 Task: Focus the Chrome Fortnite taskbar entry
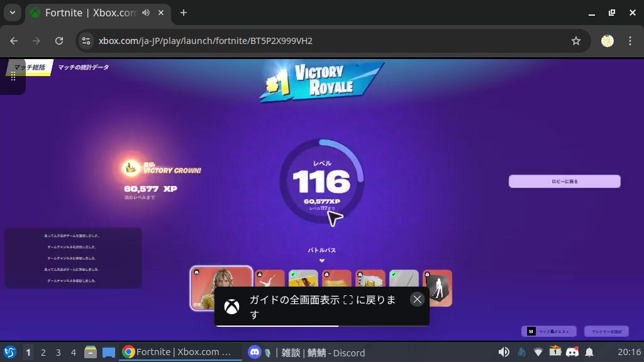180,352
